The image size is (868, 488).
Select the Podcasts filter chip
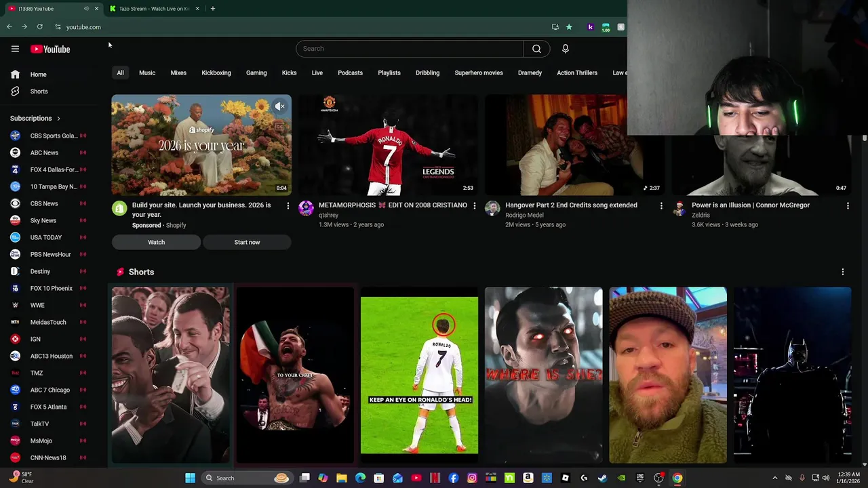coord(351,73)
